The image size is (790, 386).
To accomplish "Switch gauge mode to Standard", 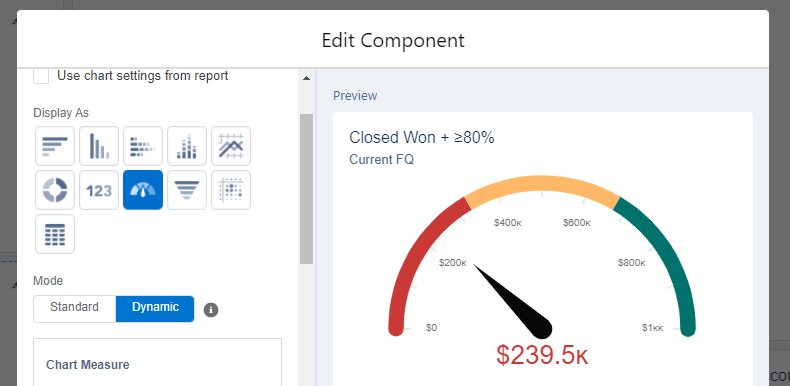I will [75, 308].
